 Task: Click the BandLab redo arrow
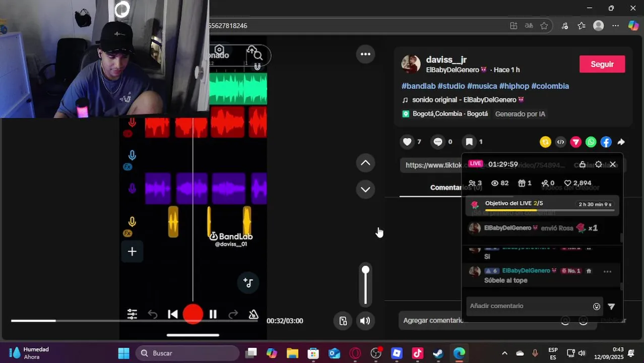tap(233, 315)
